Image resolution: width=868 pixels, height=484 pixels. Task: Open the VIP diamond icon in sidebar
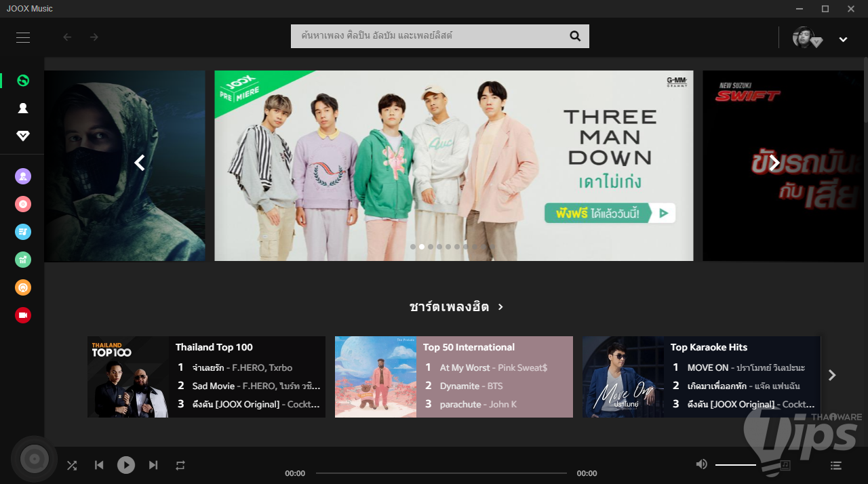tap(23, 136)
